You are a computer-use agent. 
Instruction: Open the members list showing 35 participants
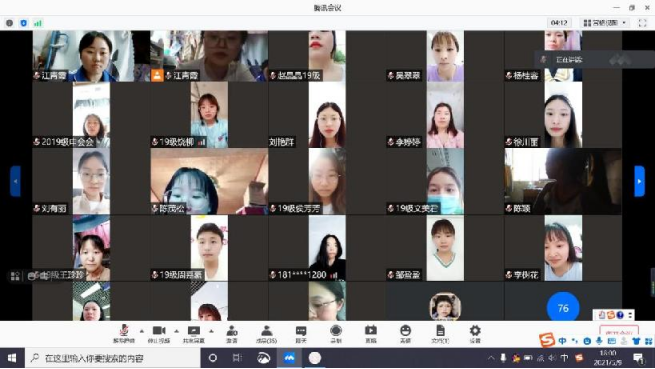click(x=267, y=333)
